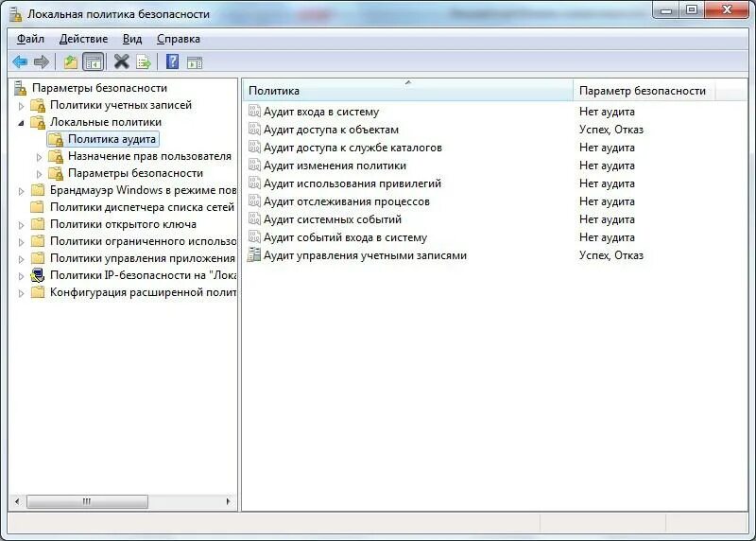Viewport: 756px width, 541px height.
Task: Select Аудит доступа к объектам policy
Action: 331,130
